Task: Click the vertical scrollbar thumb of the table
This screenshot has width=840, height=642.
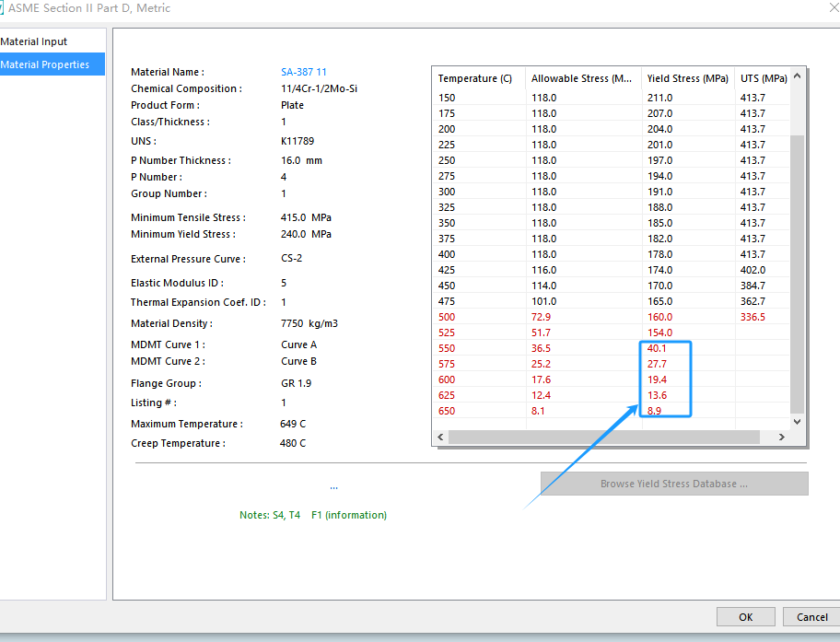Action: (797, 274)
